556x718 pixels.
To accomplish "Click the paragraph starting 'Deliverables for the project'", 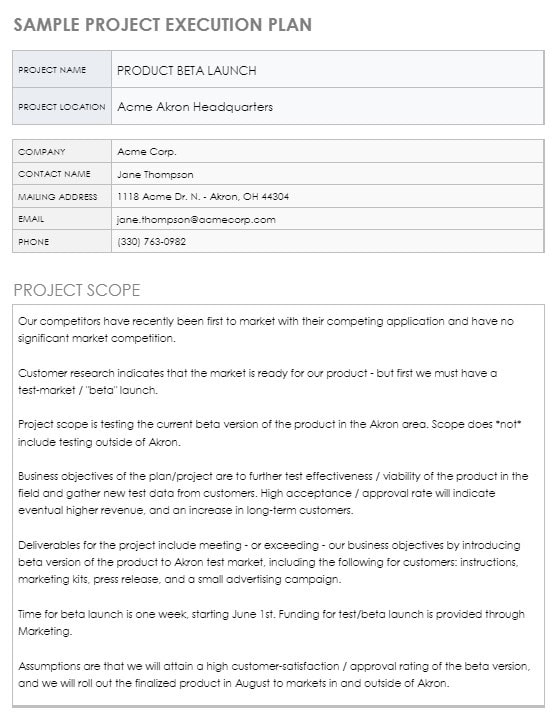I will point(269,562).
